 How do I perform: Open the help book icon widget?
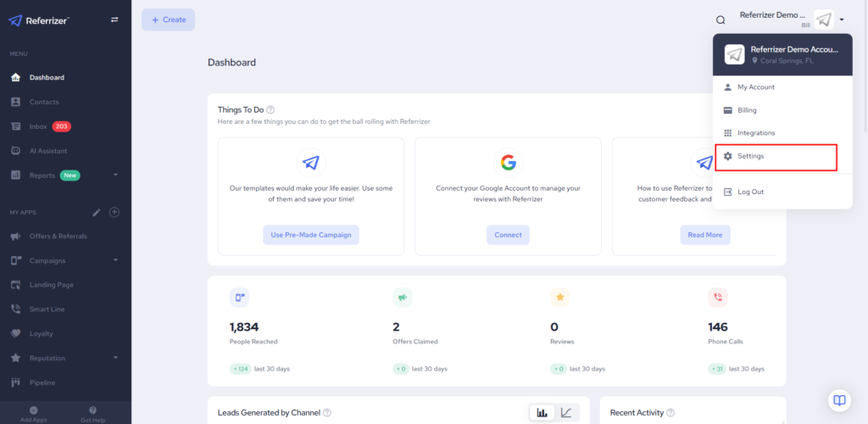click(838, 399)
